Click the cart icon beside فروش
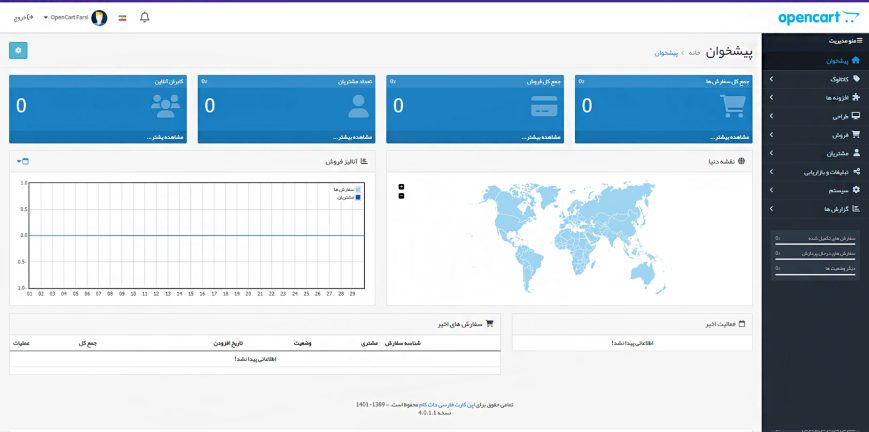 [856, 134]
